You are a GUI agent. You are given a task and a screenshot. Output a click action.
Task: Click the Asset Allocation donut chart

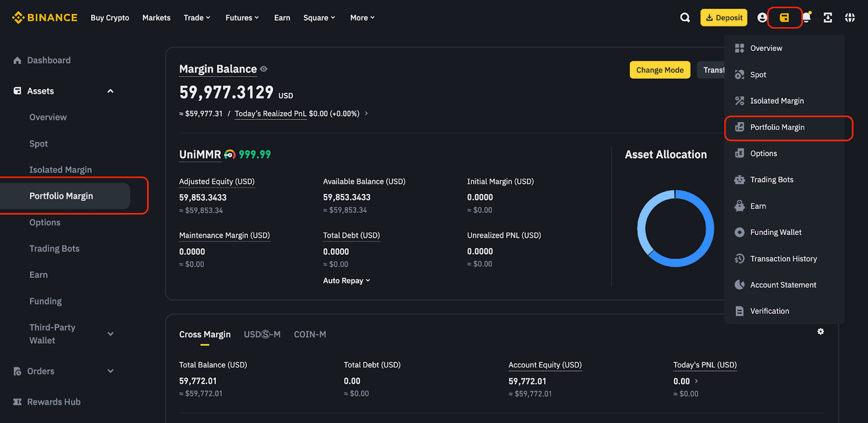pyautogui.click(x=675, y=229)
